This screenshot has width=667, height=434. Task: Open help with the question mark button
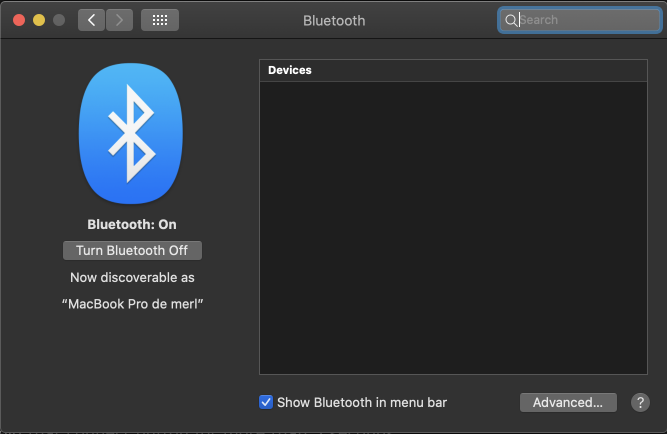click(x=640, y=403)
